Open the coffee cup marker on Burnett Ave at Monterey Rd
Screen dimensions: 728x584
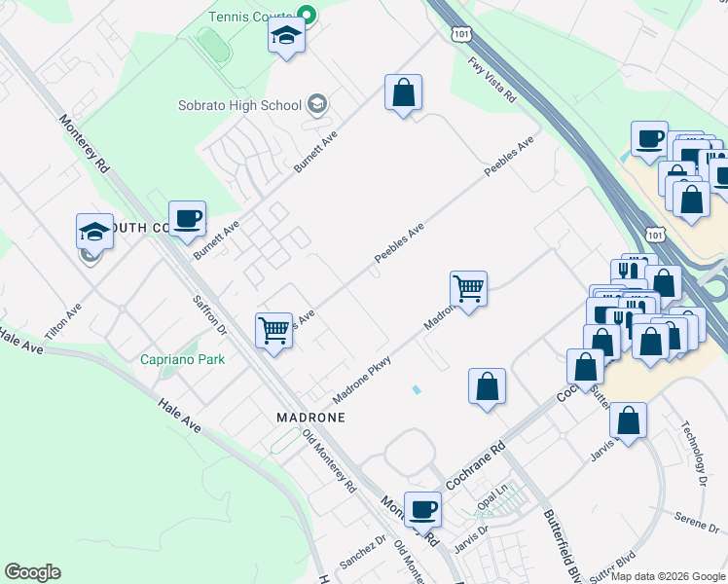pos(188,221)
